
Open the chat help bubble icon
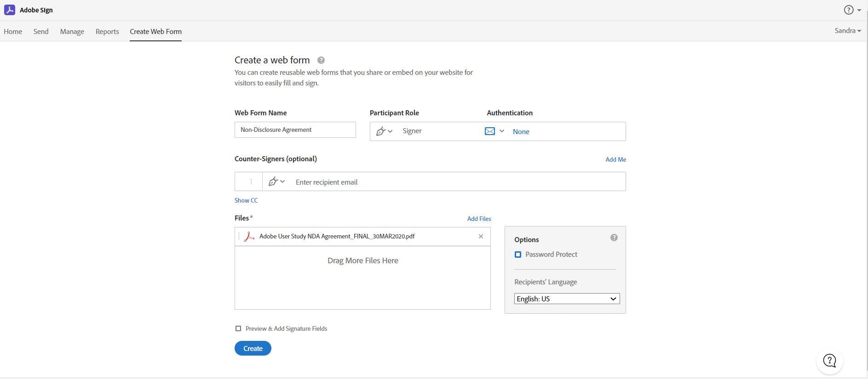click(829, 361)
